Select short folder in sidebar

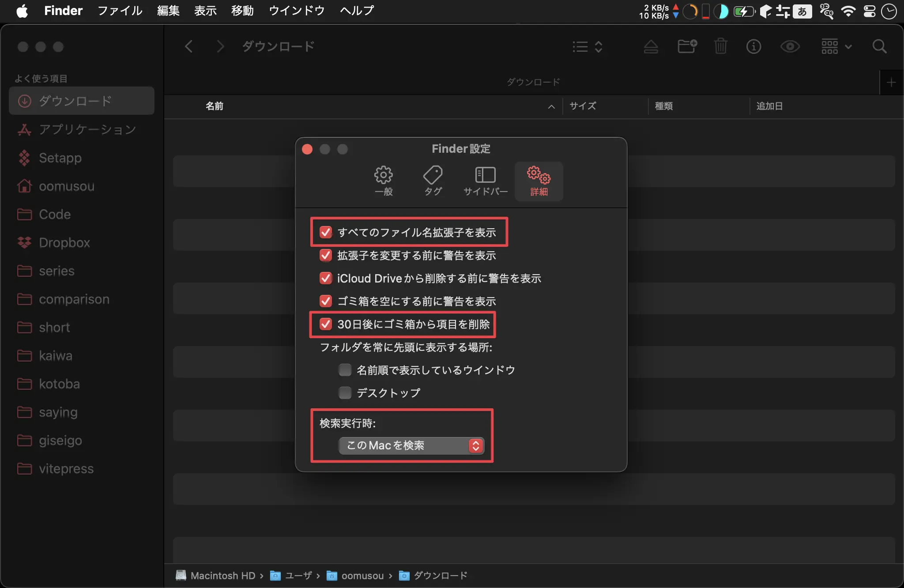(82, 327)
